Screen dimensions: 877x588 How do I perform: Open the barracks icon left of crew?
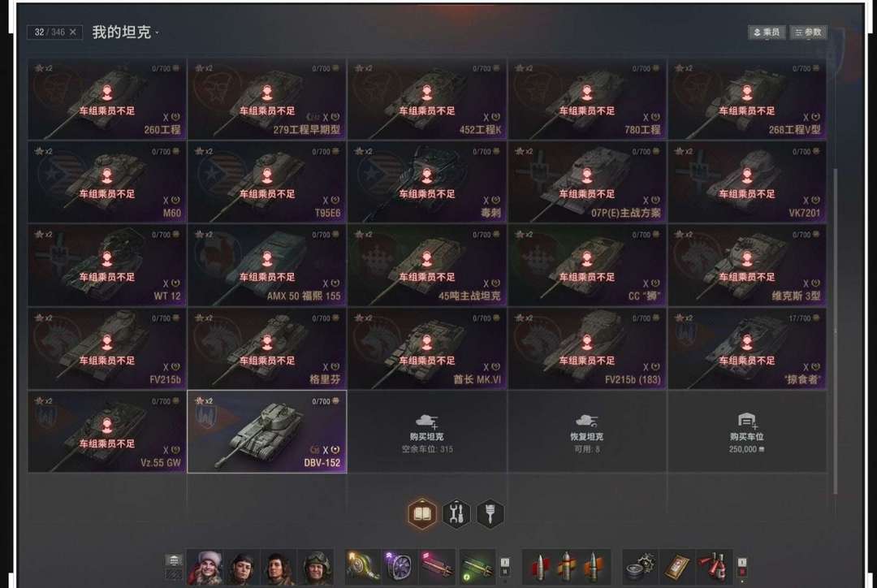(174, 560)
